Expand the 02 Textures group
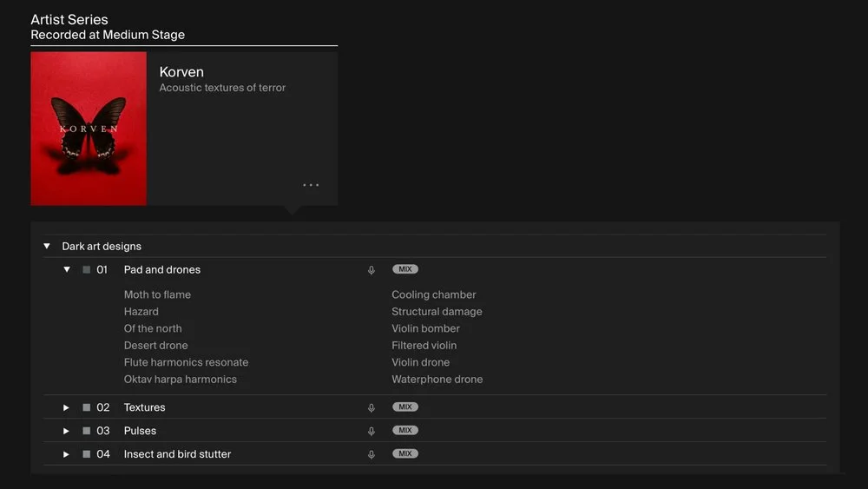Screen dimensions: 868x489 pyautogui.click(x=66, y=407)
